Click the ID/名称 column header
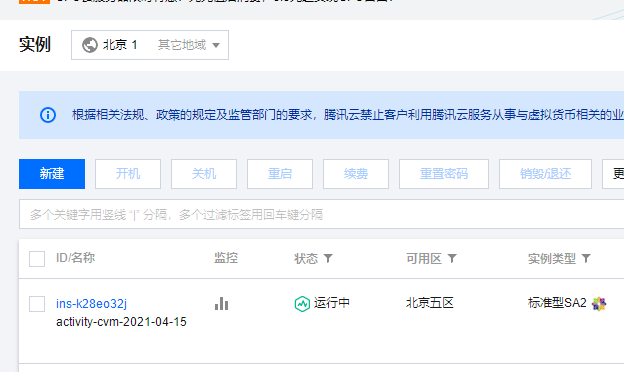The image size is (624, 372). 76,258
